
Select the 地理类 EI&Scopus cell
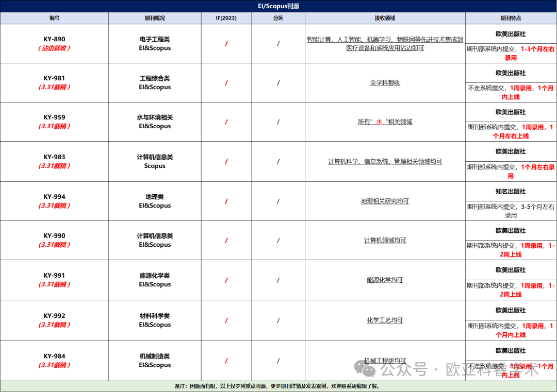pos(155,201)
